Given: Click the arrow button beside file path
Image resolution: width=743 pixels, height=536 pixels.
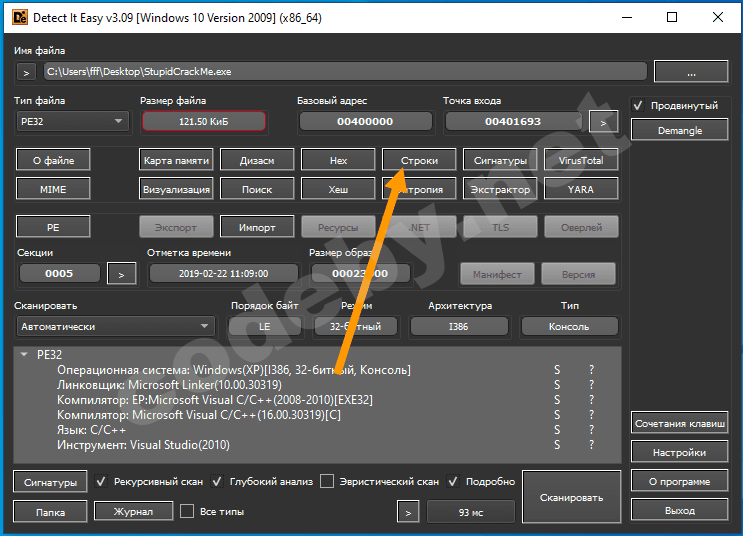Looking at the screenshot, I should click(27, 73).
